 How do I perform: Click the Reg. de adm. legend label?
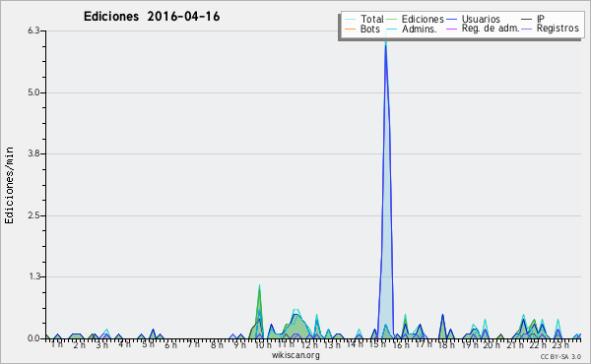point(490,29)
